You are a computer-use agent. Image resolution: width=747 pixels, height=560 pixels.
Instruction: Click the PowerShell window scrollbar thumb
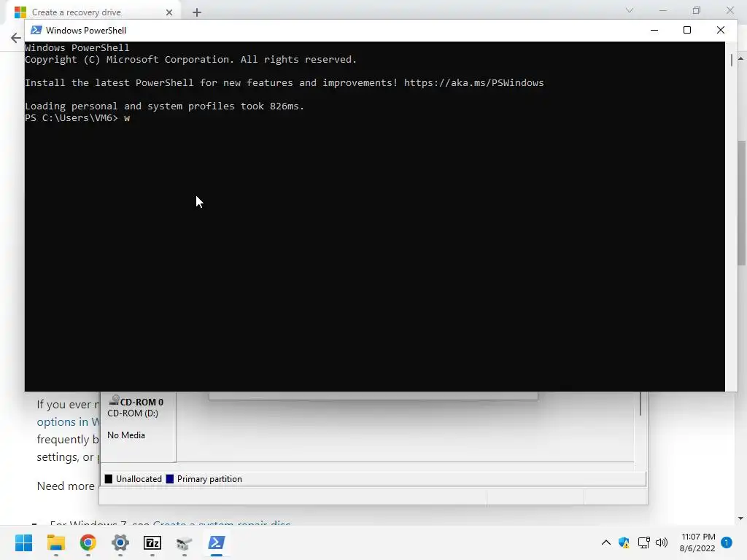pos(732,60)
